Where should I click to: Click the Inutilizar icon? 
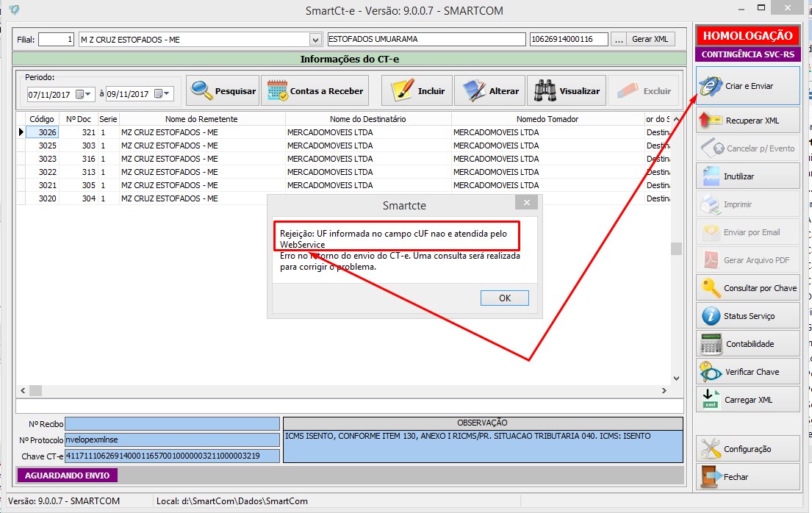711,176
